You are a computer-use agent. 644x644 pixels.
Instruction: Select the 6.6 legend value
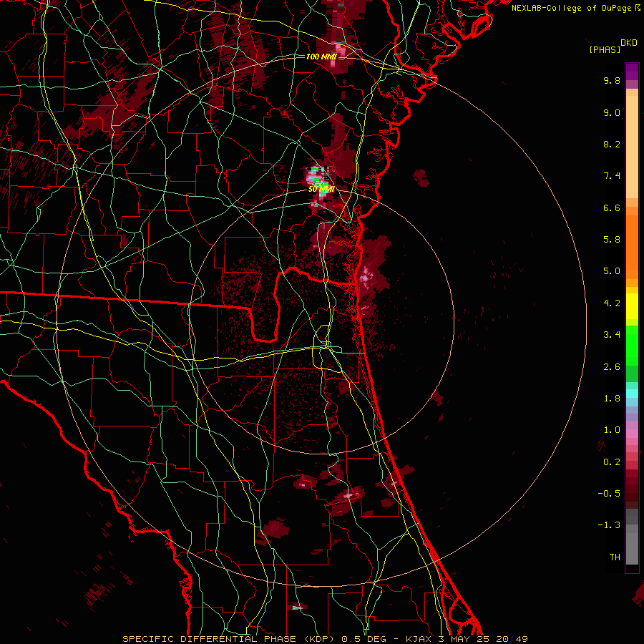tap(612, 208)
